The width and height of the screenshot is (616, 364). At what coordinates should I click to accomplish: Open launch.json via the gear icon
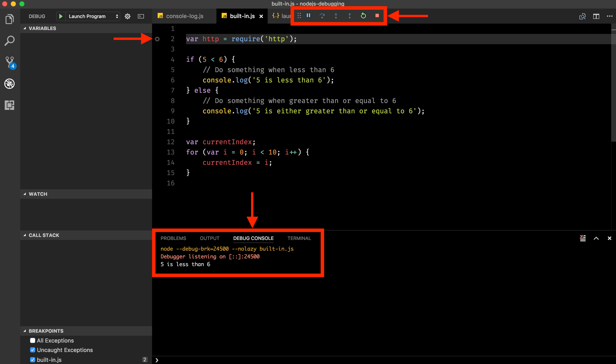coord(127,17)
